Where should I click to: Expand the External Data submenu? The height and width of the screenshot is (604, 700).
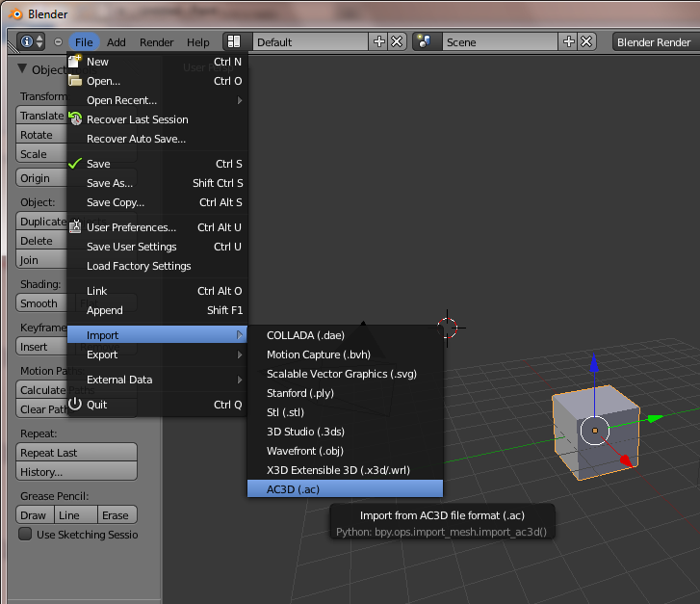pos(157,380)
